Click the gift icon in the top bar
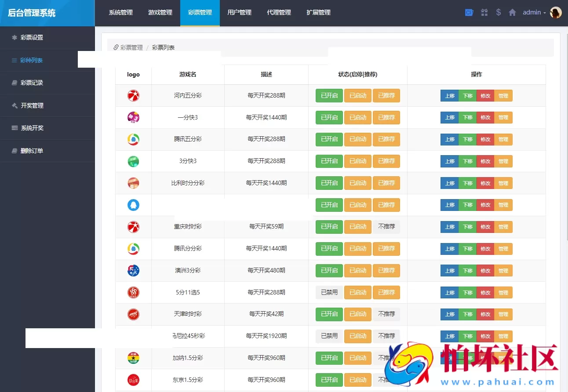Screen dimensions: 568x392 [x=484, y=12]
